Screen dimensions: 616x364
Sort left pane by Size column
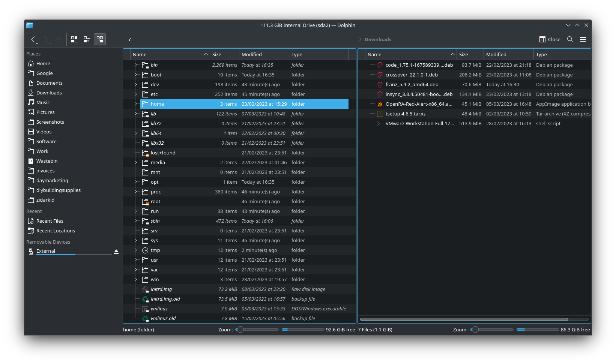(224, 54)
